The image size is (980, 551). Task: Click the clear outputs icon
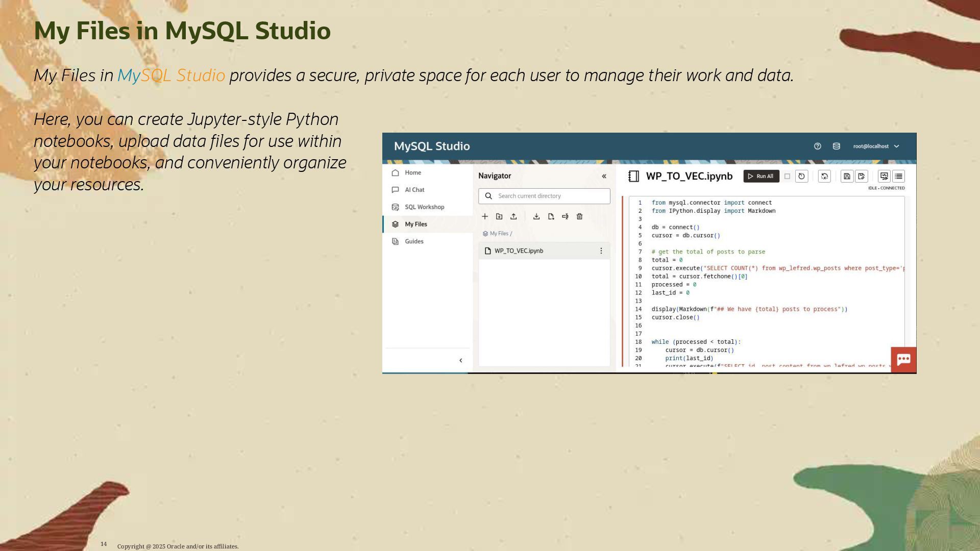pos(824,176)
